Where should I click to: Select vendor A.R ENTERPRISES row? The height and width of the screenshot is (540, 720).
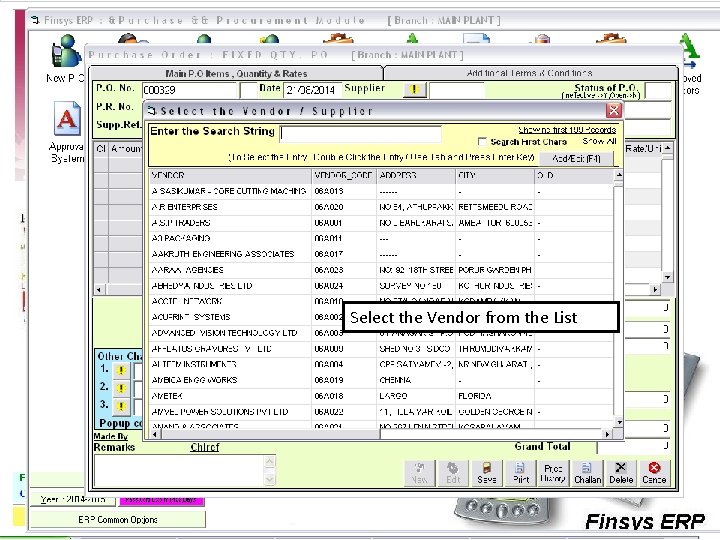(381, 207)
